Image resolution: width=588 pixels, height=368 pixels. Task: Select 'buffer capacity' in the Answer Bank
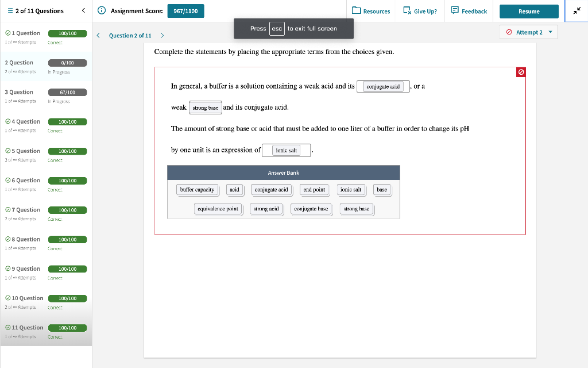click(198, 190)
